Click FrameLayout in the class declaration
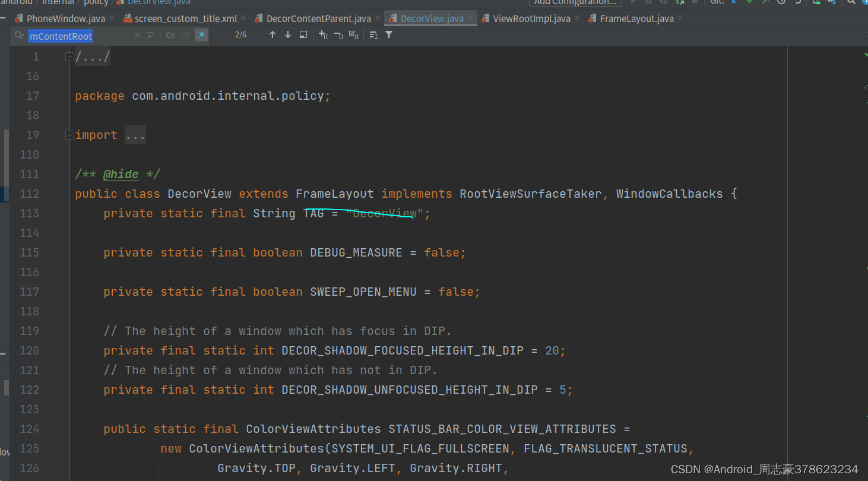Screen dimensions: 868x481 [335, 194]
